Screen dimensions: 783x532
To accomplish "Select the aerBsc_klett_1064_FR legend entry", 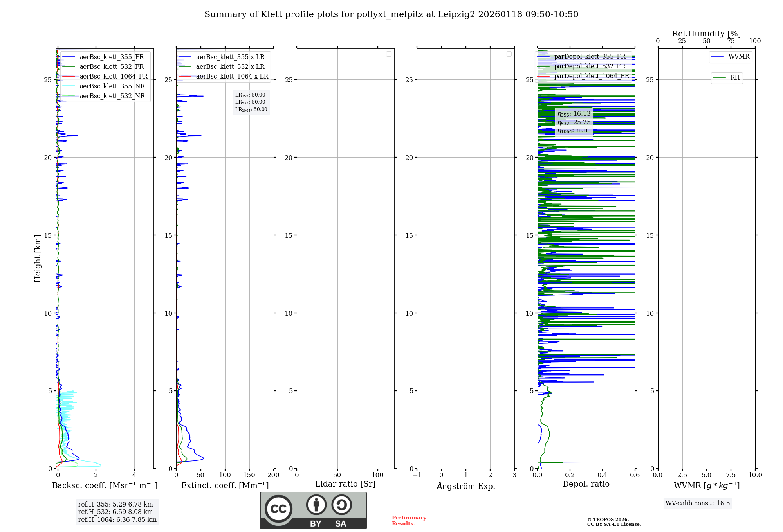I will 113,76.
